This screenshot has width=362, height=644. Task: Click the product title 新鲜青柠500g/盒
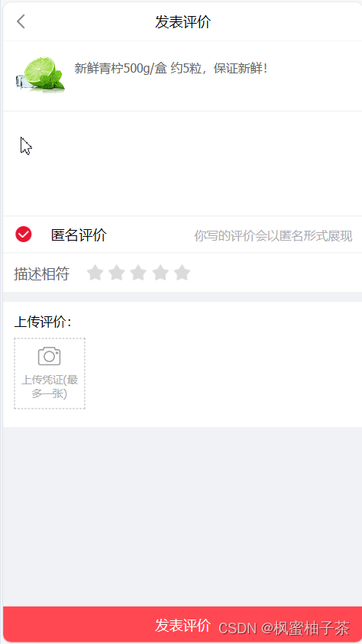point(121,68)
